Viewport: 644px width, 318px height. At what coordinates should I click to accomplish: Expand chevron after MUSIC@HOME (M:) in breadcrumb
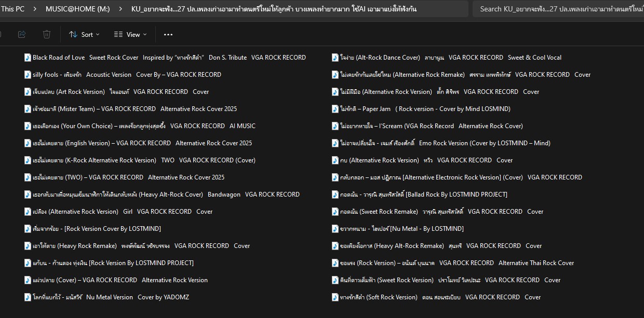point(120,9)
